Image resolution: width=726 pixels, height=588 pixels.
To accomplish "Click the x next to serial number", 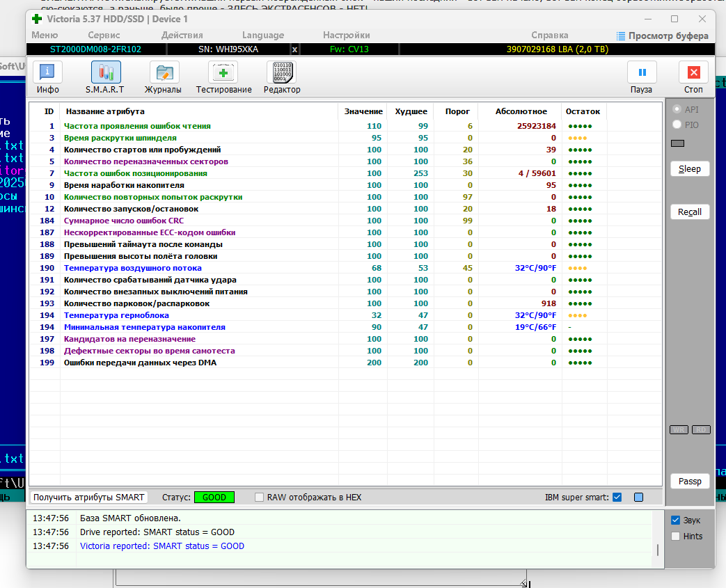I will pos(294,49).
